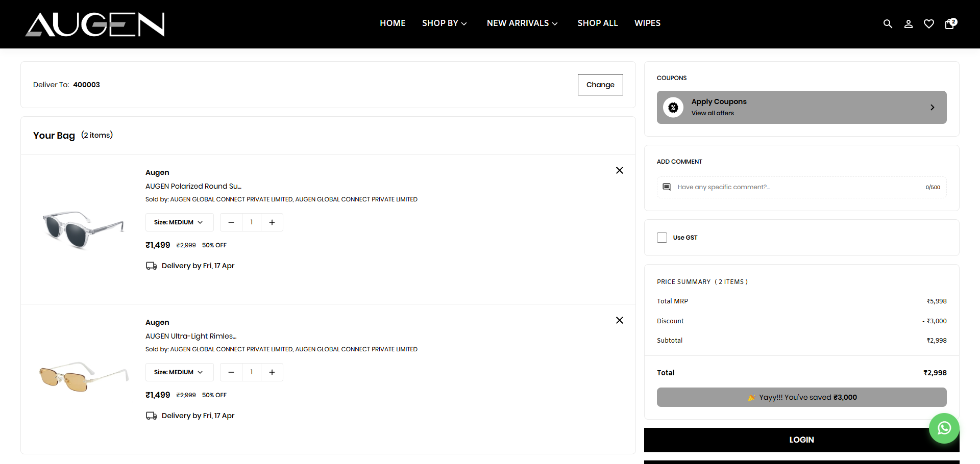The image size is (980, 464).
Task: Click quantity value of Ultra-Light Rimless item
Action: click(252, 372)
